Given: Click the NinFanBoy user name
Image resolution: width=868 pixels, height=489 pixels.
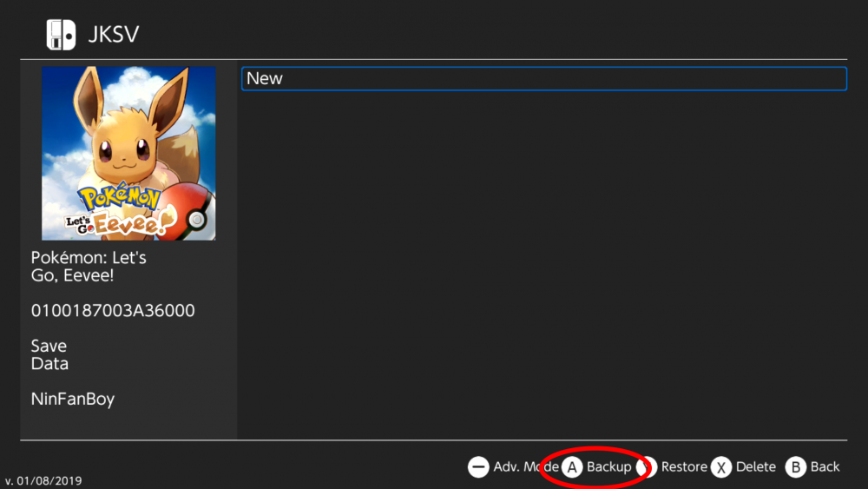Looking at the screenshot, I should coord(73,400).
